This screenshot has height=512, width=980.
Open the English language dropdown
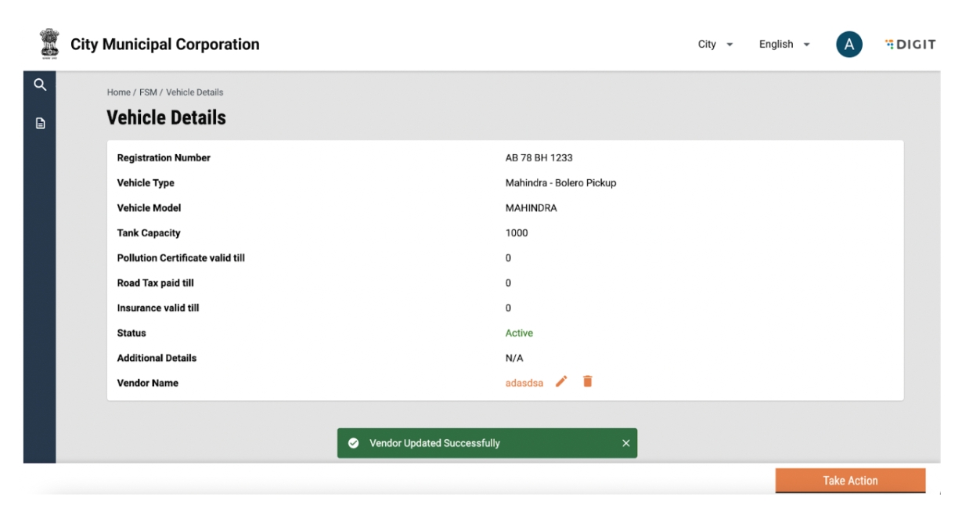(x=784, y=45)
